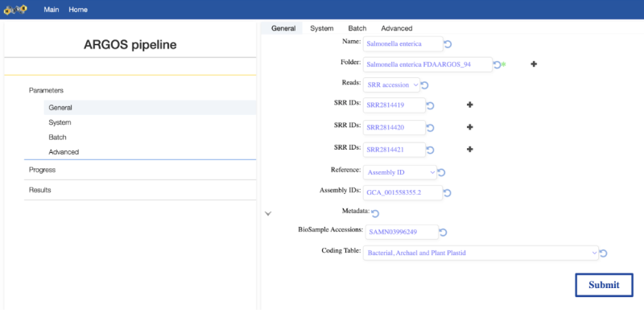Expand the Parameters section in sidebar
The image size is (644, 313).
point(46,90)
